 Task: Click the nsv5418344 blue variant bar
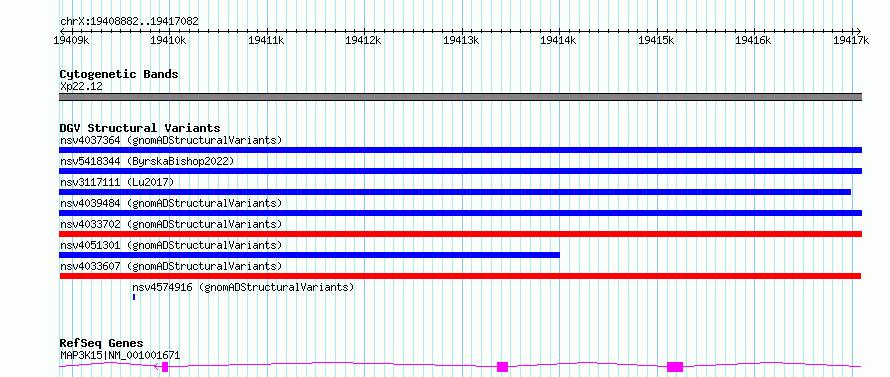[460, 171]
